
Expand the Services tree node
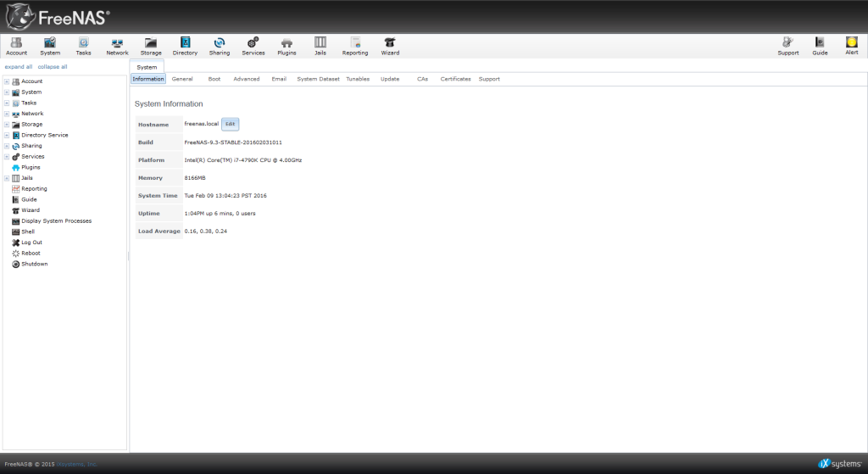click(7, 157)
